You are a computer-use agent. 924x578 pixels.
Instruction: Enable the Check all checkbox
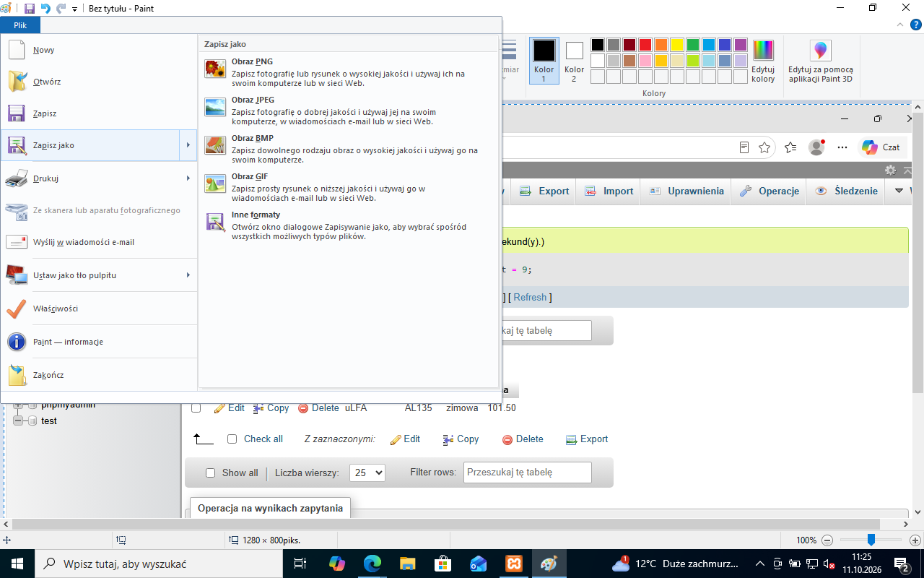[232, 439]
